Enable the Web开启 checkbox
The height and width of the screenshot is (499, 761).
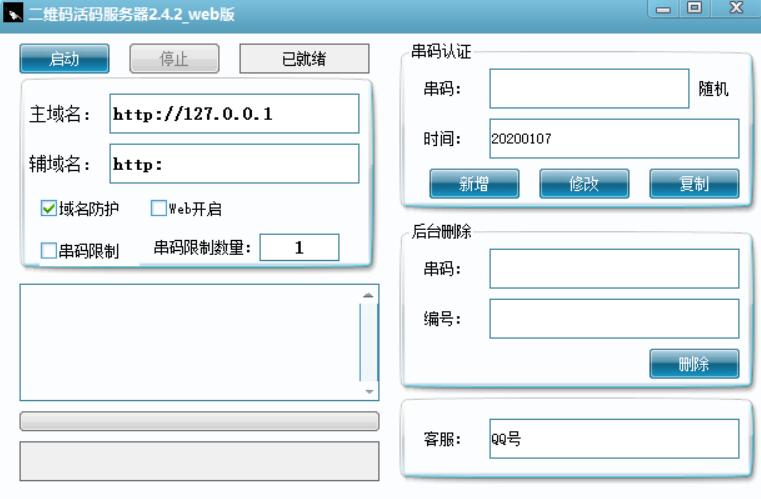pyautogui.click(x=159, y=208)
